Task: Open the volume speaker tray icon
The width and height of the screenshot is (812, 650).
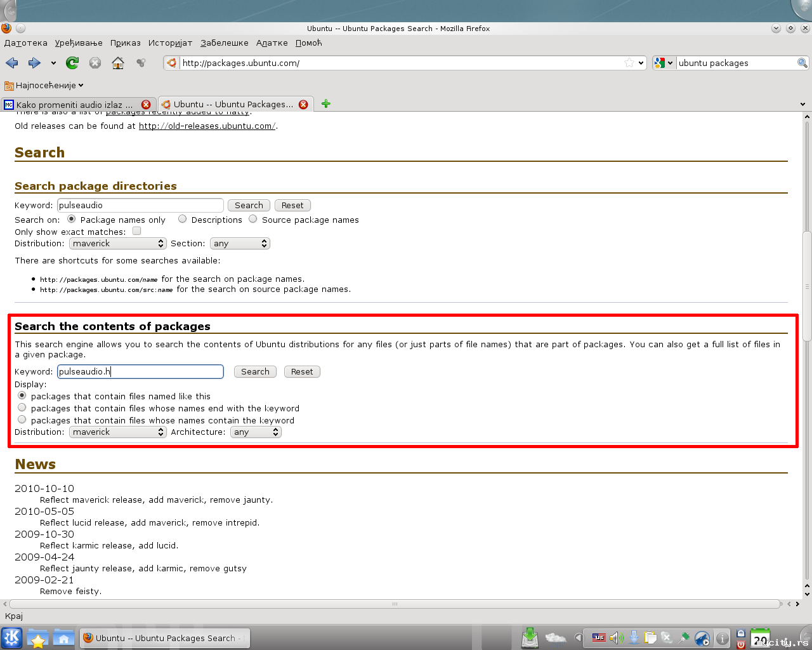Action: 616,638
